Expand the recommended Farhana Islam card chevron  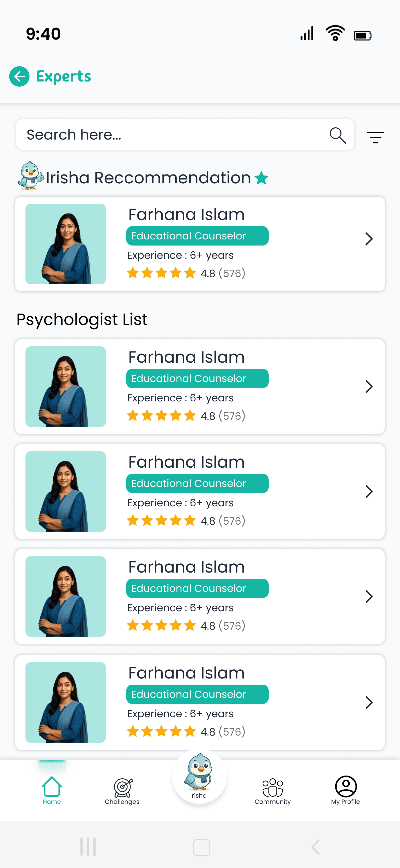[x=369, y=239]
